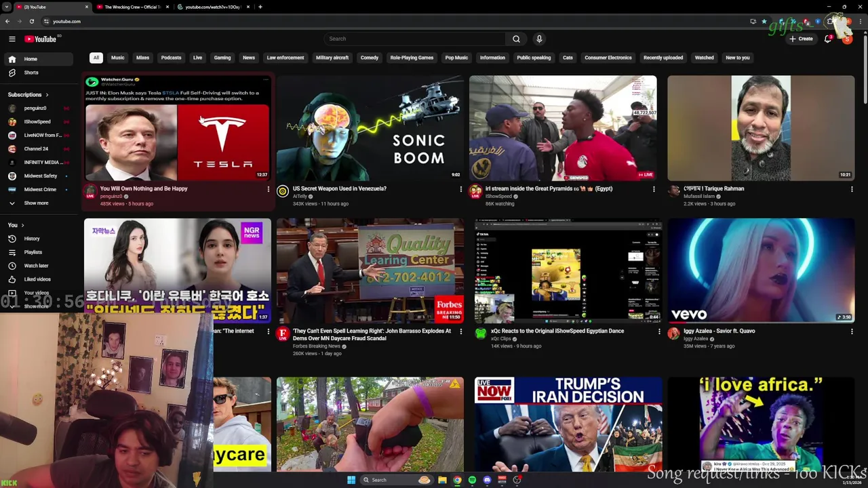
Task: Open Windows Start menu on taskbar
Action: tap(351, 480)
